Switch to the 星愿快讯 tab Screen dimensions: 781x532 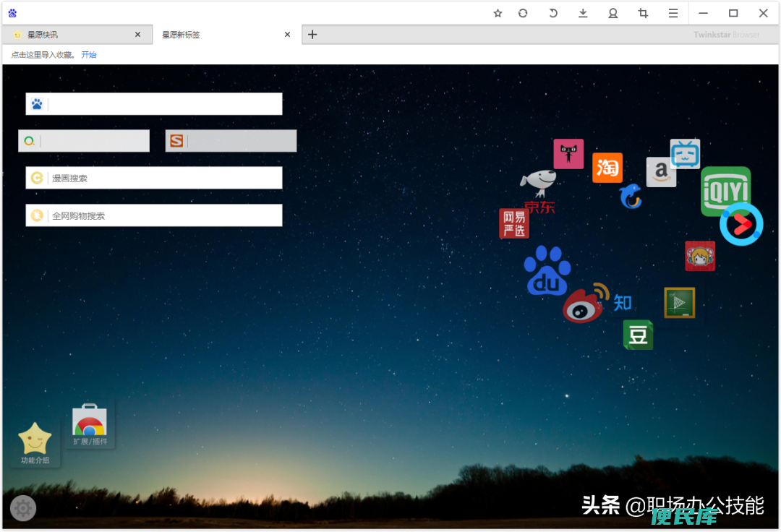coord(77,35)
